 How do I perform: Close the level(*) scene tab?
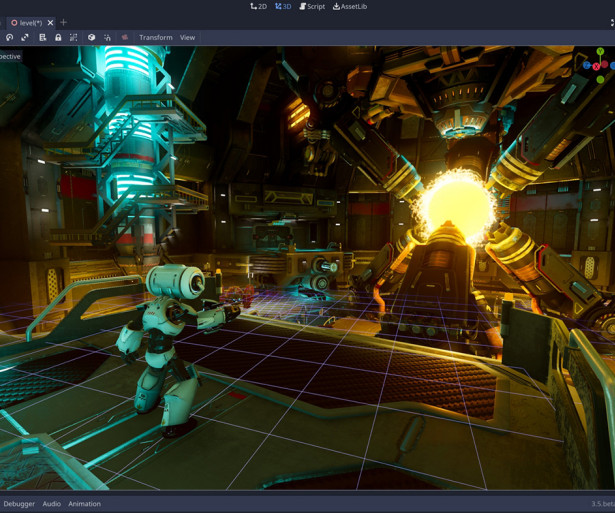point(50,23)
